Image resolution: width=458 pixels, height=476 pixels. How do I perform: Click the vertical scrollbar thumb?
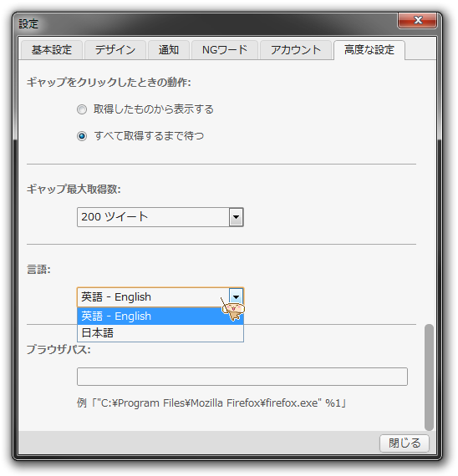coord(429,377)
